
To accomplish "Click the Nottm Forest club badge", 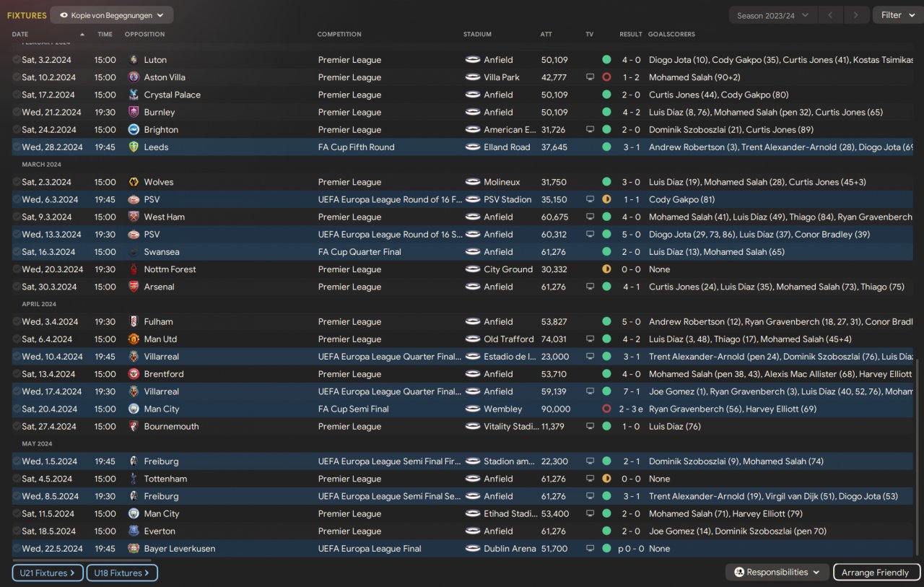I will (x=133, y=269).
